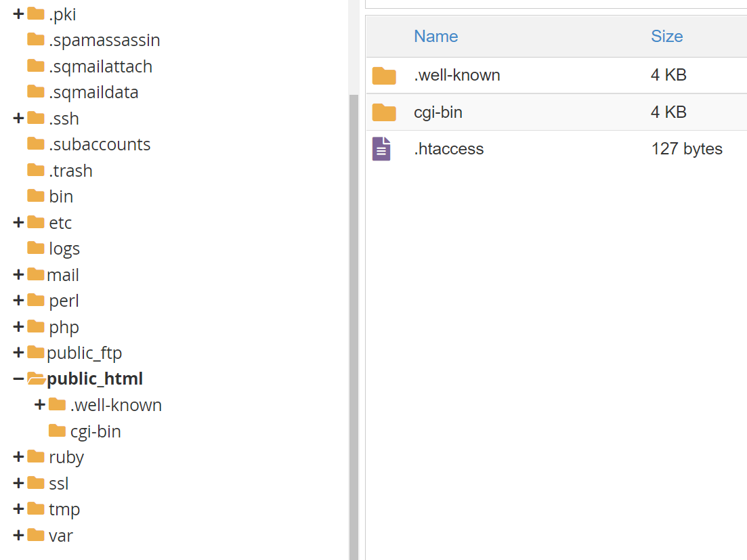This screenshot has width=747, height=560.
Task: Click the open public_html folder icon
Action: click(x=36, y=379)
